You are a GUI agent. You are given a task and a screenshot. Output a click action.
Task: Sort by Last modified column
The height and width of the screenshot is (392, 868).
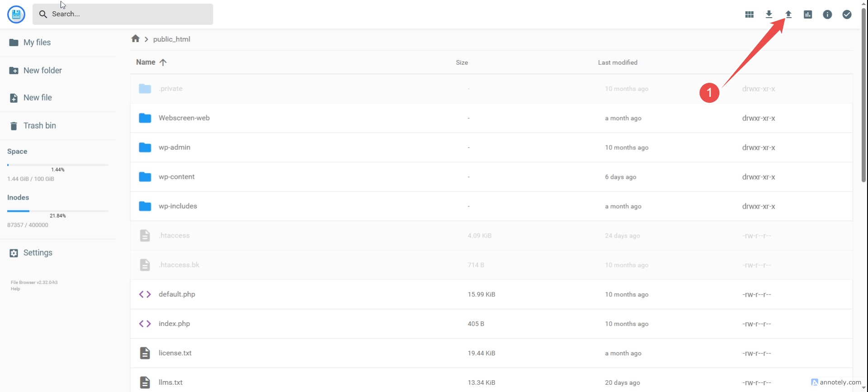point(618,62)
